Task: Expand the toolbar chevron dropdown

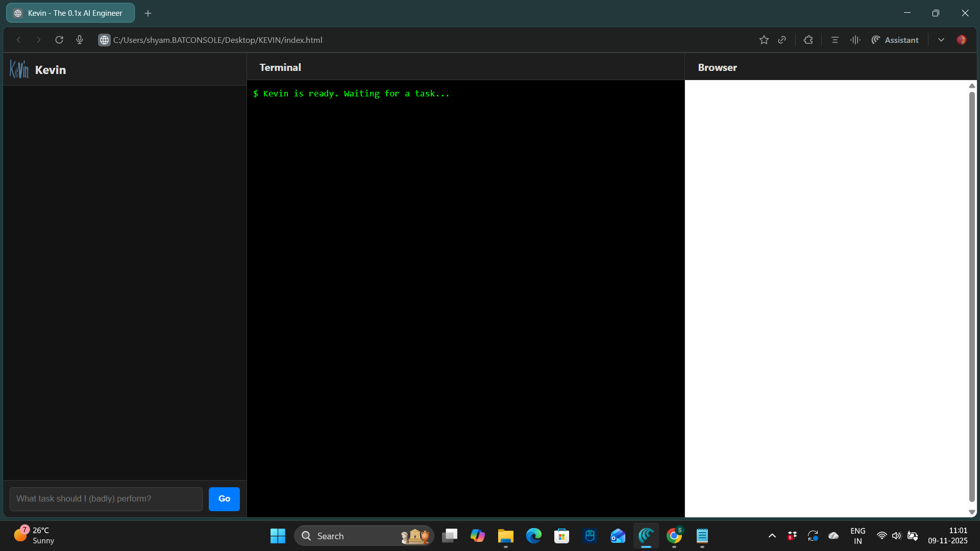Action: click(x=941, y=40)
